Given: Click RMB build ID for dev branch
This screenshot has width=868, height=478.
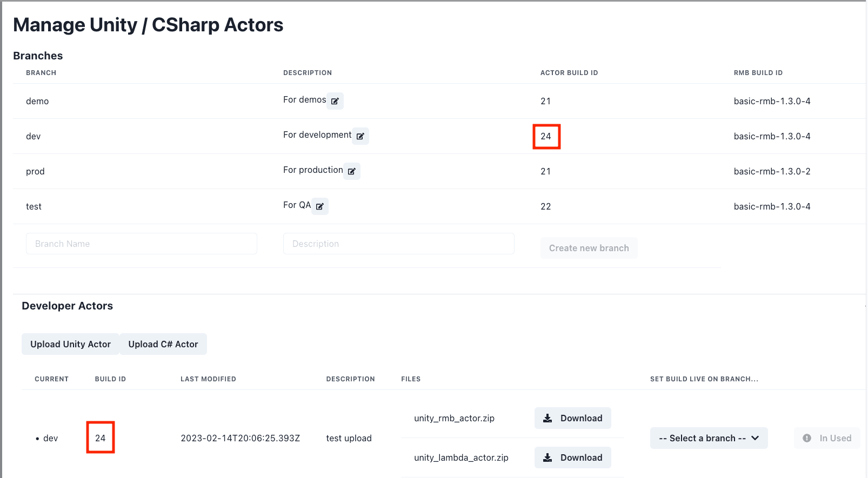Looking at the screenshot, I should tap(772, 136).
